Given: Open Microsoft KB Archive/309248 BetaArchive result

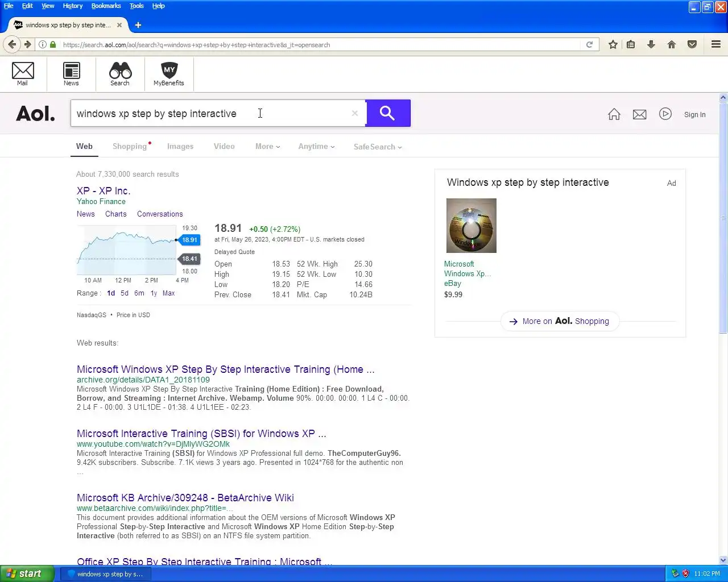Looking at the screenshot, I should pos(185,498).
